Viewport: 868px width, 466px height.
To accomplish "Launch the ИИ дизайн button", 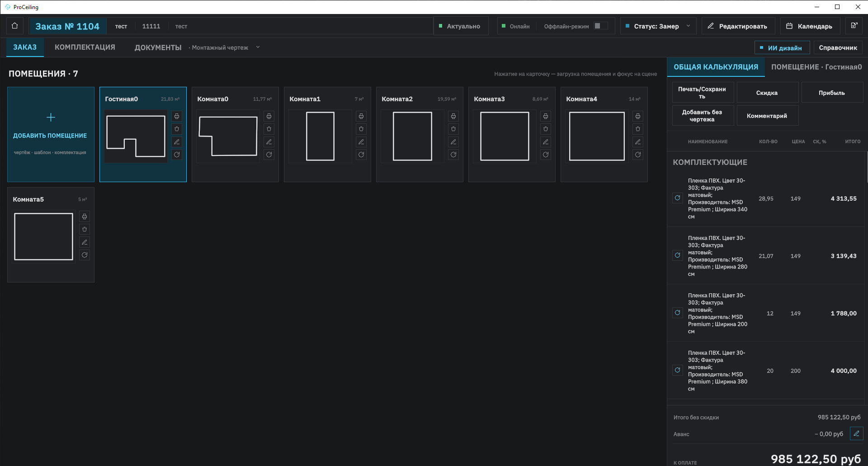I will (x=782, y=47).
